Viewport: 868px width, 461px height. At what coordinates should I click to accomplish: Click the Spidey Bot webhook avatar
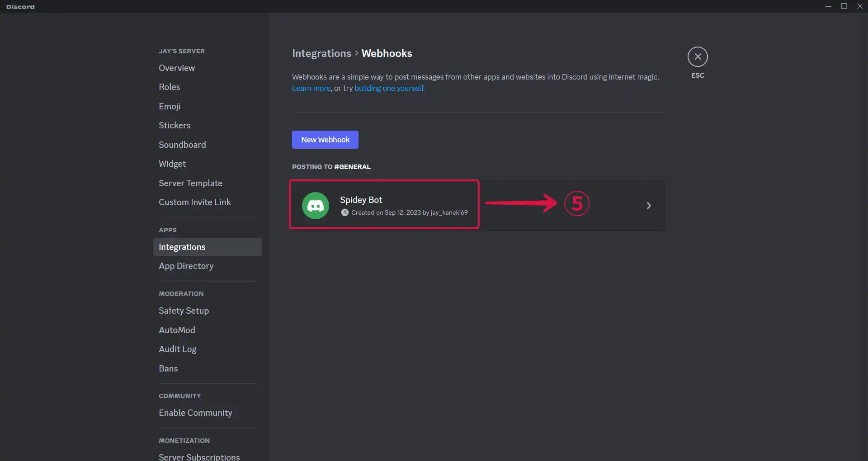coord(316,206)
